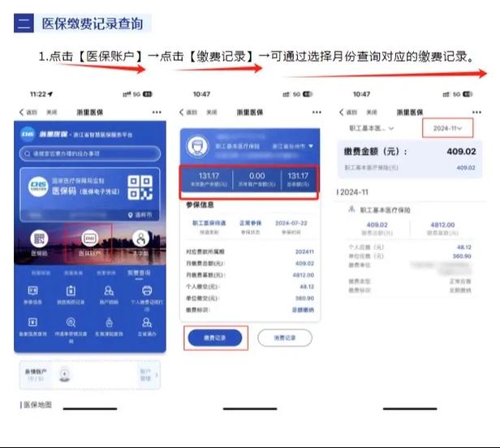Screen dimensions: 500x448
Task: Tap 关闭 on the 2024-11 records screen
Action: pos(372,112)
